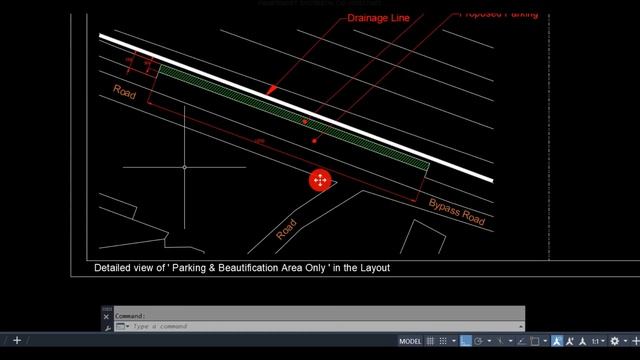Toggle 2D object snap square icon
The width and height of the screenshot is (640, 360).
[535, 341]
